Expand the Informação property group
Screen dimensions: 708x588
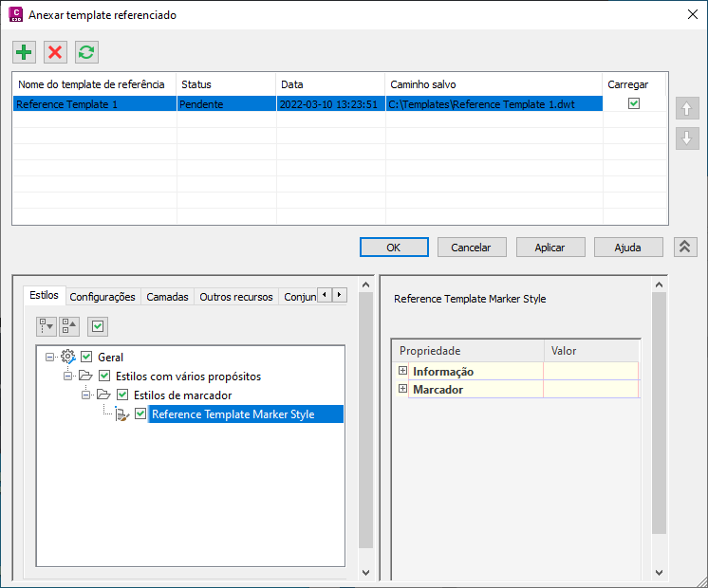click(x=402, y=371)
